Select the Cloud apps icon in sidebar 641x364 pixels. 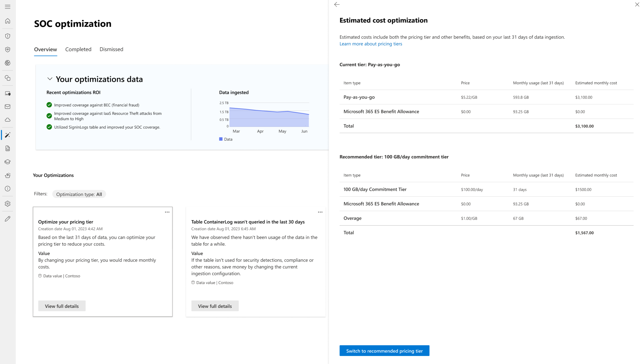point(8,120)
